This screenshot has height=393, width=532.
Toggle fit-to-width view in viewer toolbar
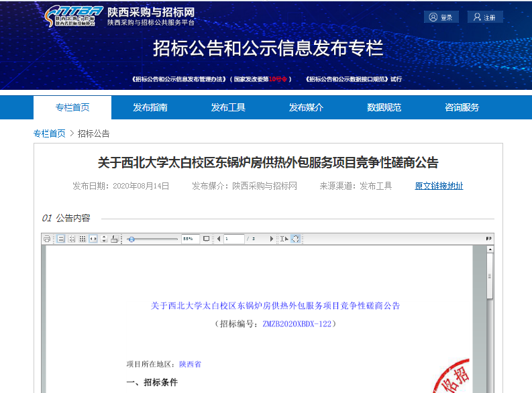[93, 239]
